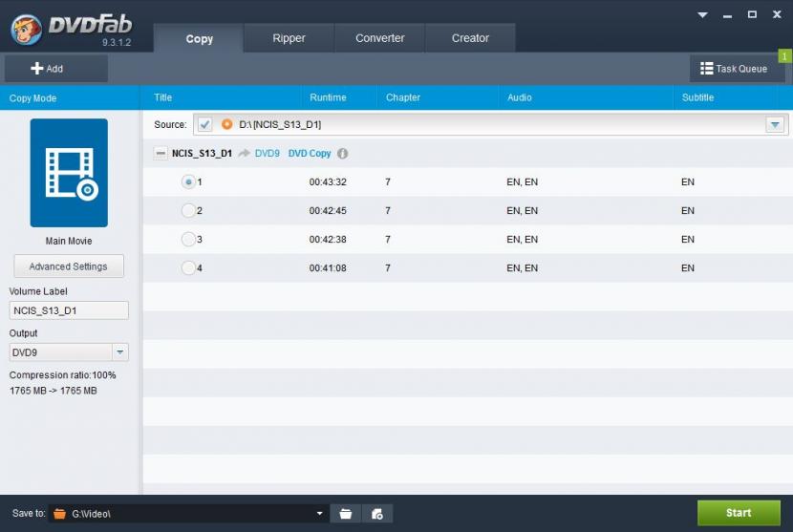This screenshot has width=793, height=532.
Task: Click the info icon beside DVD Copy
Action: (343, 154)
